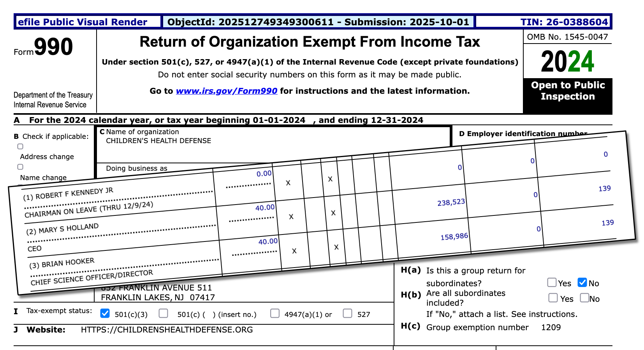The height and width of the screenshot is (350, 644).
Task: Click the 40.00 hours value for Brian Hooker
Action: [x=268, y=241]
